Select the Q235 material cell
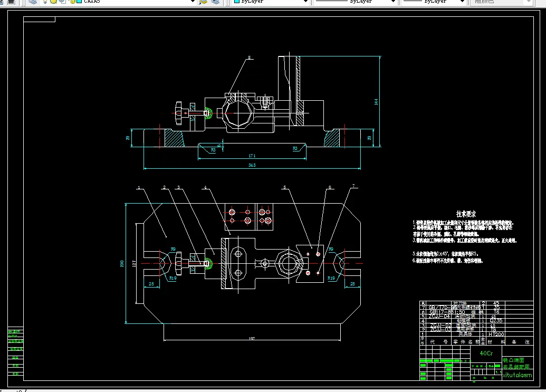Screen dimensions: 546x392 coord(496,321)
